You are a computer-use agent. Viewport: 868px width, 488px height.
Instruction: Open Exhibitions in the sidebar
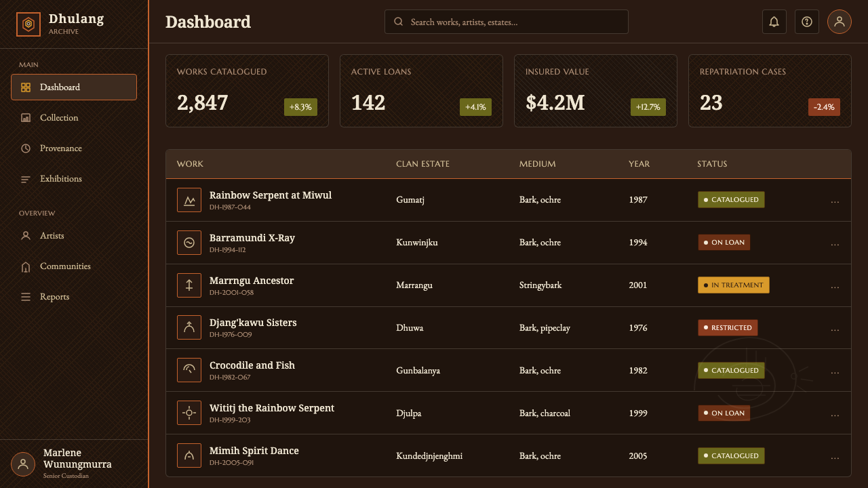pos(74,179)
